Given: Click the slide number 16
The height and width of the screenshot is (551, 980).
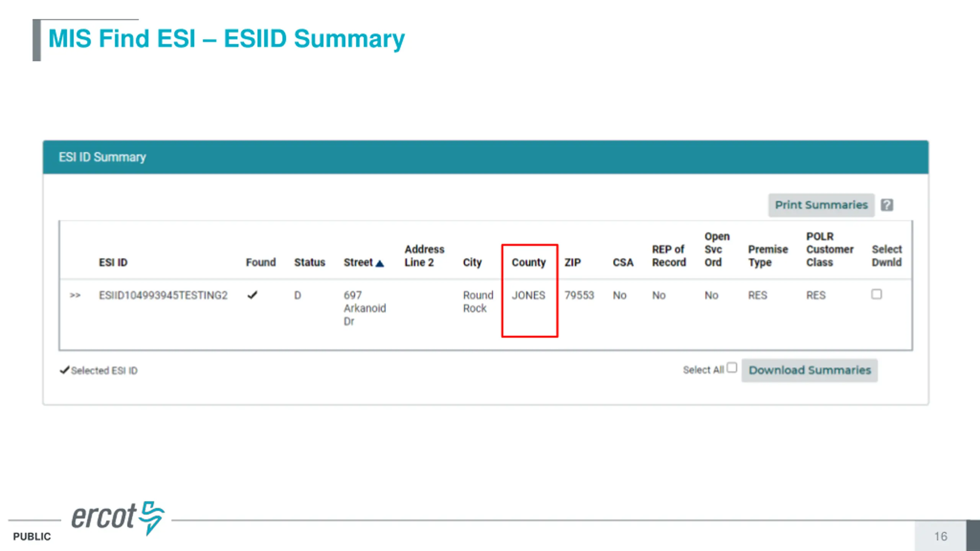Looking at the screenshot, I should pyautogui.click(x=941, y=536).
